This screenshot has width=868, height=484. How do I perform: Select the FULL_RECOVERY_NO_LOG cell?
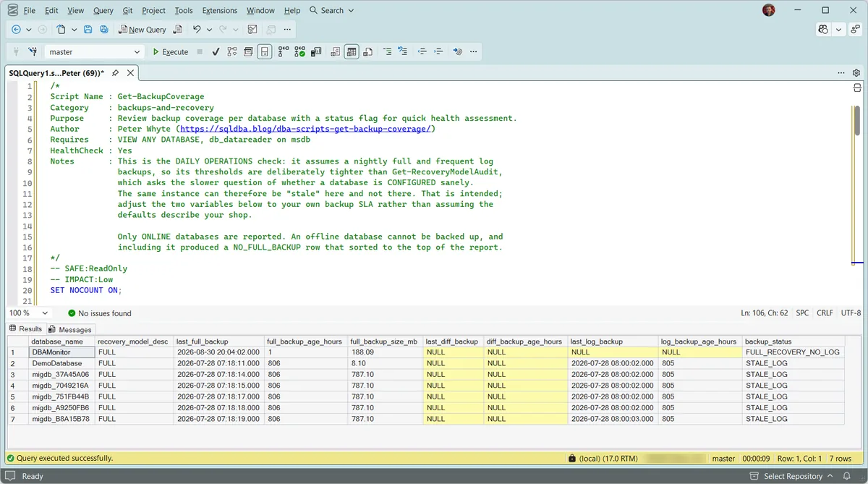(x=793, y=352)
